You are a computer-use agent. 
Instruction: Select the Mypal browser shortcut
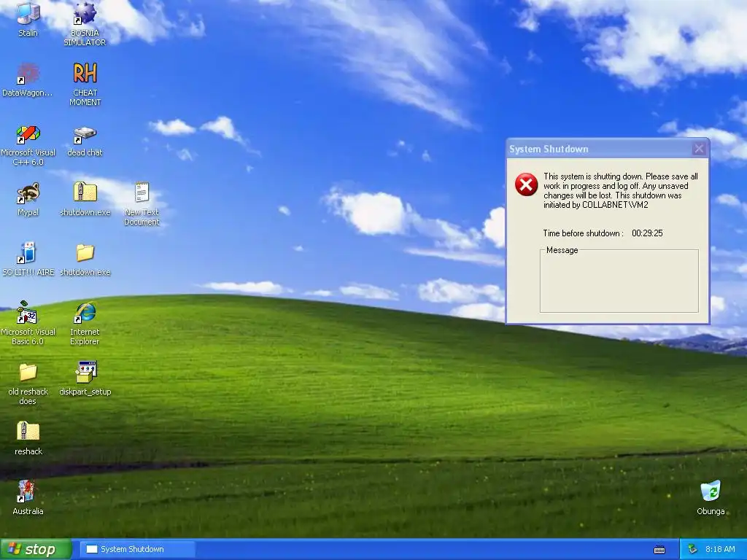click(28, 199)
